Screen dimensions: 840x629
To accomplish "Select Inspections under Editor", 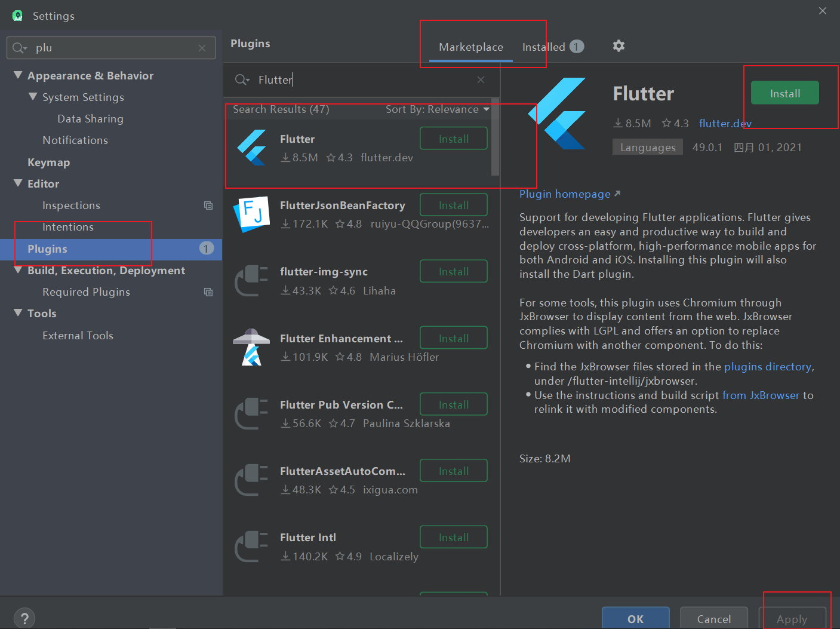I will pyautogui.click(x=71, y=205).
